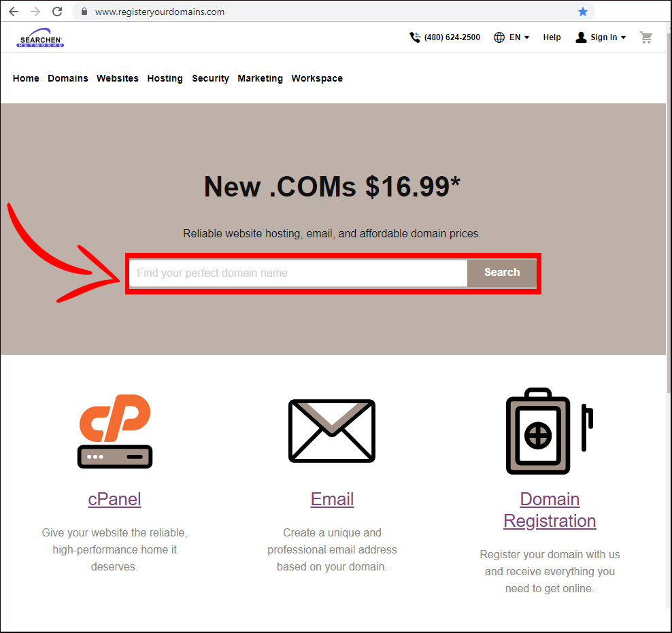This screenshot has height=633, width=672.
Task: Click the domain registration clipboard icon
Action: tap(550, 431)
